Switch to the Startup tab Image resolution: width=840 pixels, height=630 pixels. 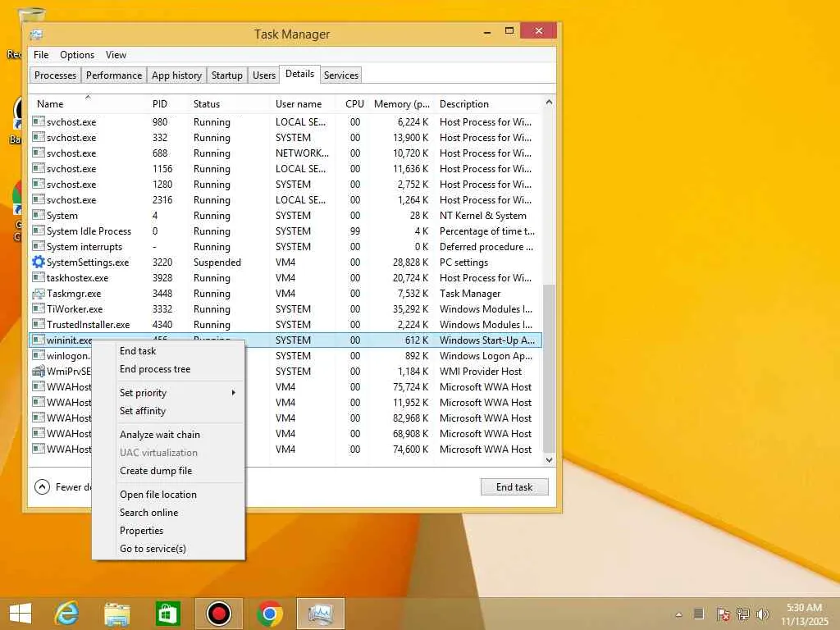click(227, 75)
